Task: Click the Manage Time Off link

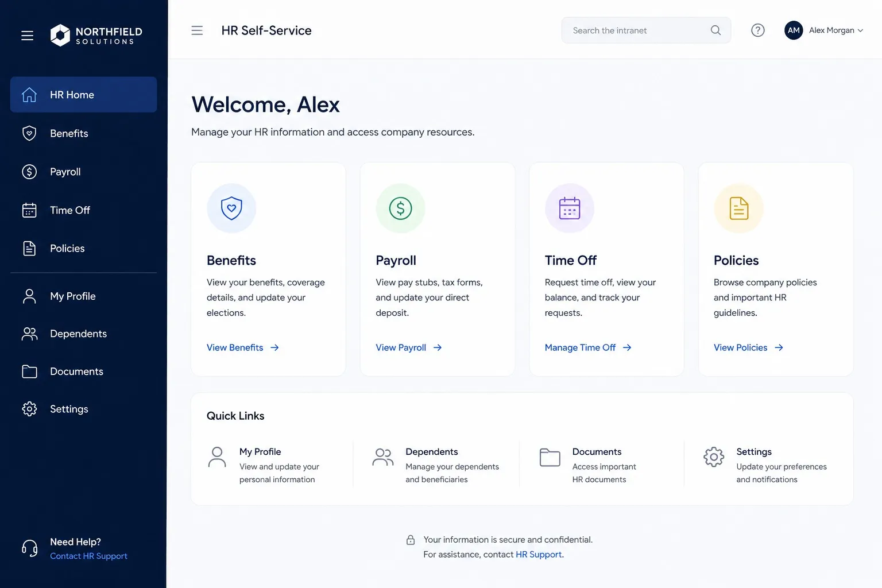Action: [580, 347]
